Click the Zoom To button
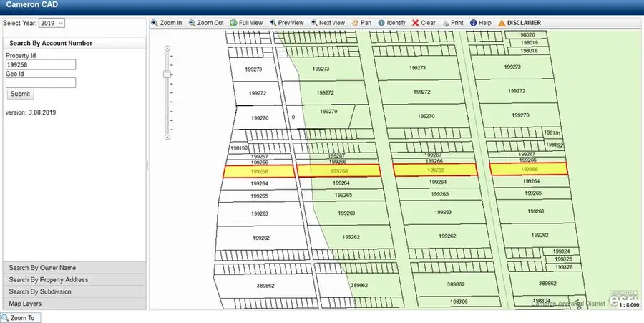The height and width of the screenshot is (323, 644). [x=21, y=317]
